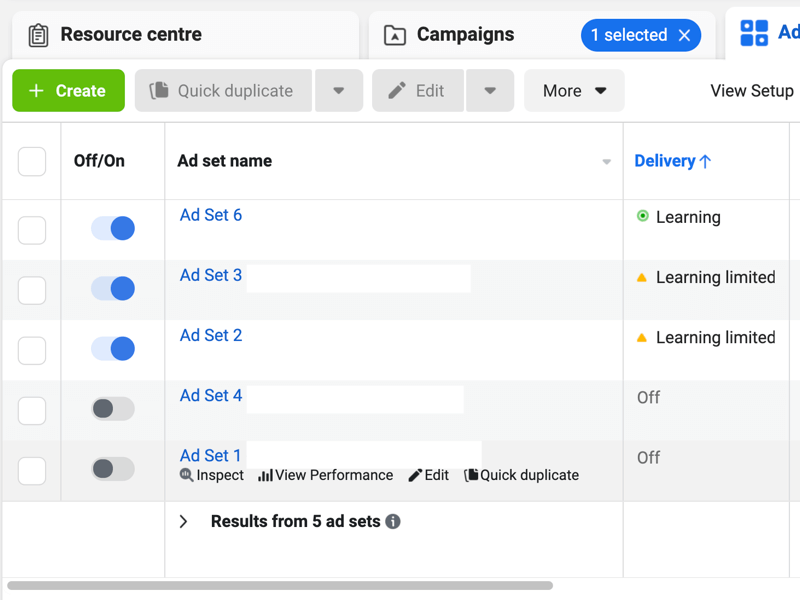Click the Inspect magnifier icon under Ad Set 1
The width and height of the screenshot is (800, 600).
[186, 476]
